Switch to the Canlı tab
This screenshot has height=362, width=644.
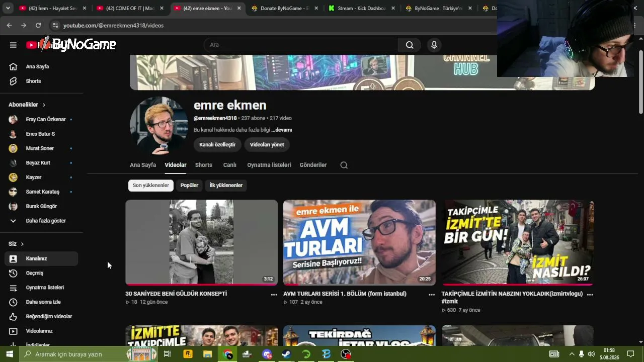(230, 165)
